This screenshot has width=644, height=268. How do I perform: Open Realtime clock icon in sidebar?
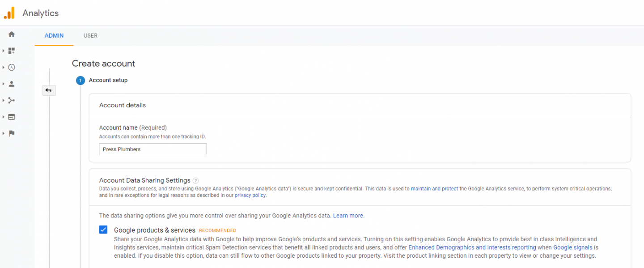(12, 68)
